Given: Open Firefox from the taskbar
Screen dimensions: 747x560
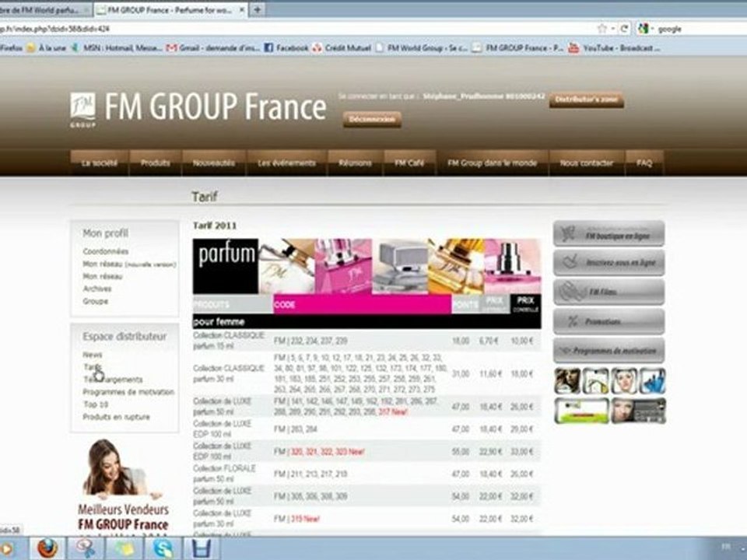Looking at the screenshot, I should 47,548.
